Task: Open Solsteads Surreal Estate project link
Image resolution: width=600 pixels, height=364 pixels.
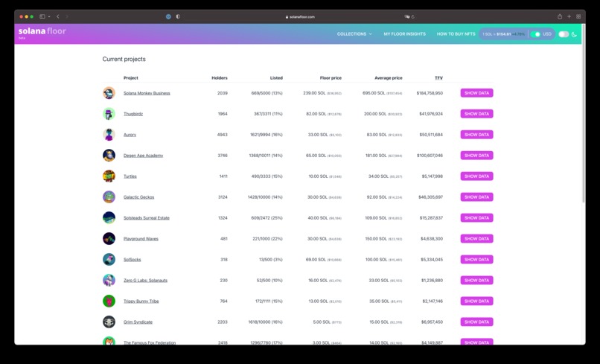Action: pyautogui.click(x=146, y=218)
